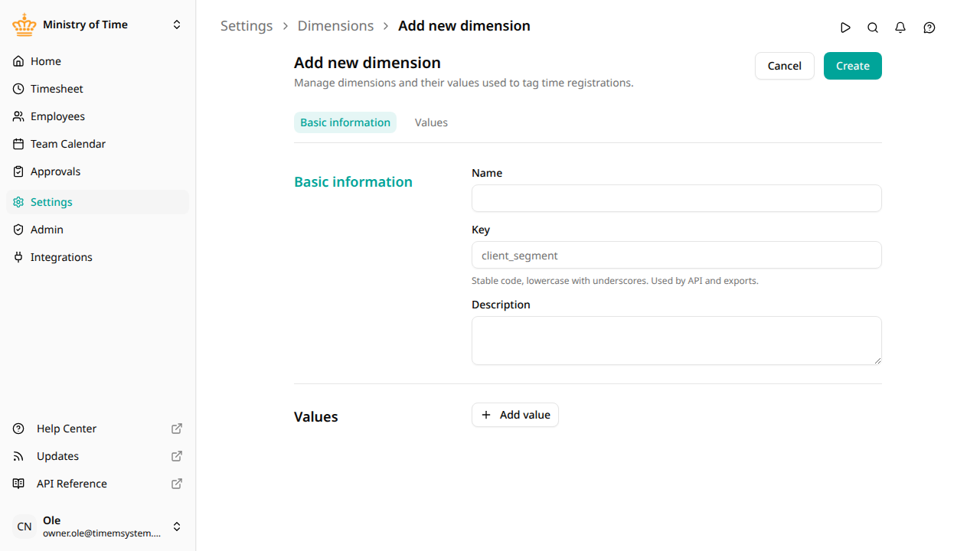Click the Admin shield icon
The image size is (980, 551).
[18, 230]
